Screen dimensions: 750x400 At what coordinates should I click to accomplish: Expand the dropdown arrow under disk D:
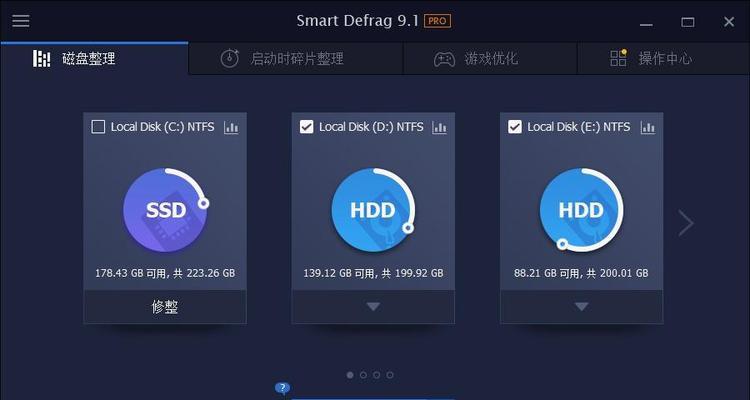click(x=373, y=307)
